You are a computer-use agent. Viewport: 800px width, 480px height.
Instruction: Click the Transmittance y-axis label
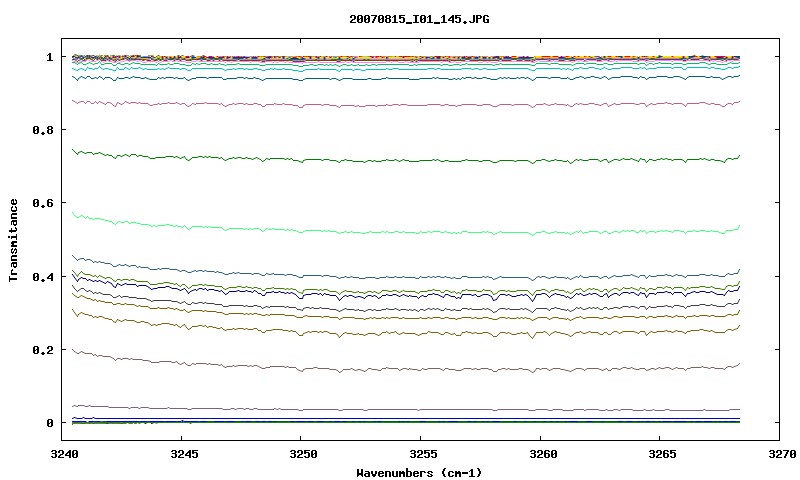(13, 240)
